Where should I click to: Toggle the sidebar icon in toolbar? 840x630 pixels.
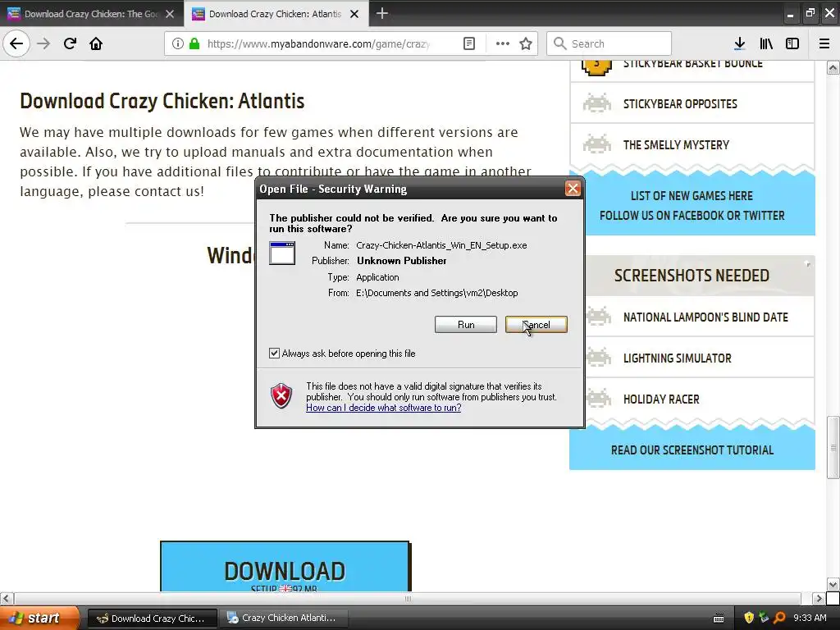[792, 43]
